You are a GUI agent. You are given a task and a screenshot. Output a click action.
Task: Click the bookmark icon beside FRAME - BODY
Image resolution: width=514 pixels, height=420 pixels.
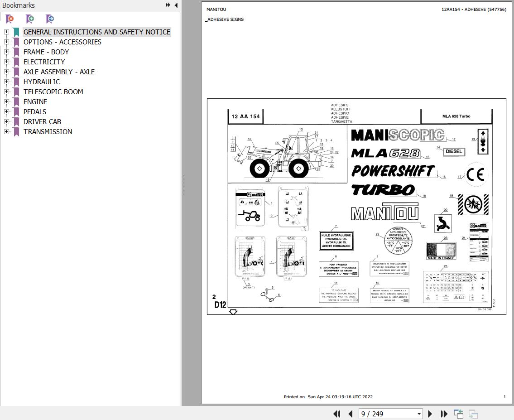(x=16, y=52)
